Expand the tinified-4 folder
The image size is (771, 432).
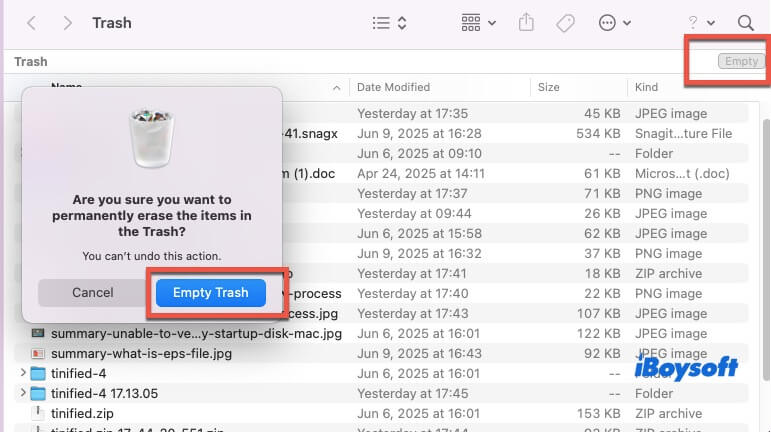(23, 373)
